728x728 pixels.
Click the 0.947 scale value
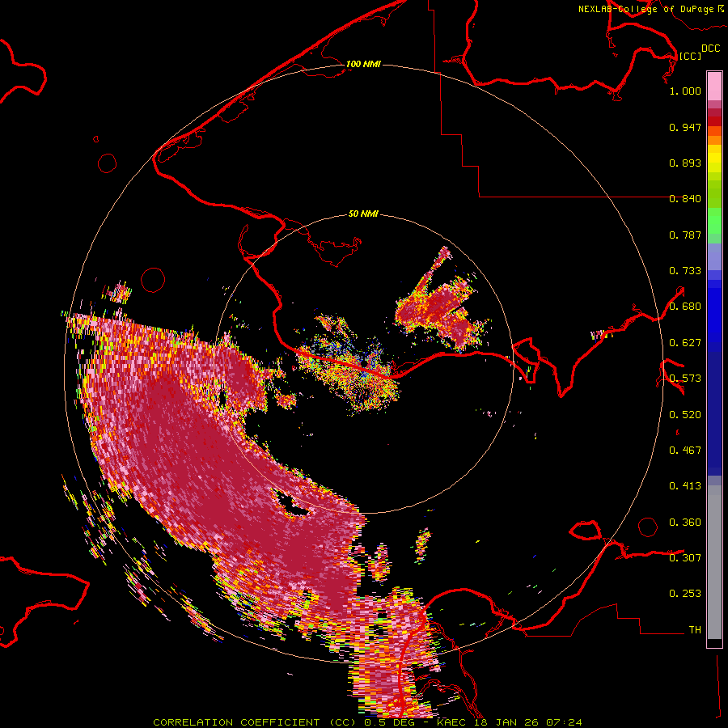click(x=685, y=127)
